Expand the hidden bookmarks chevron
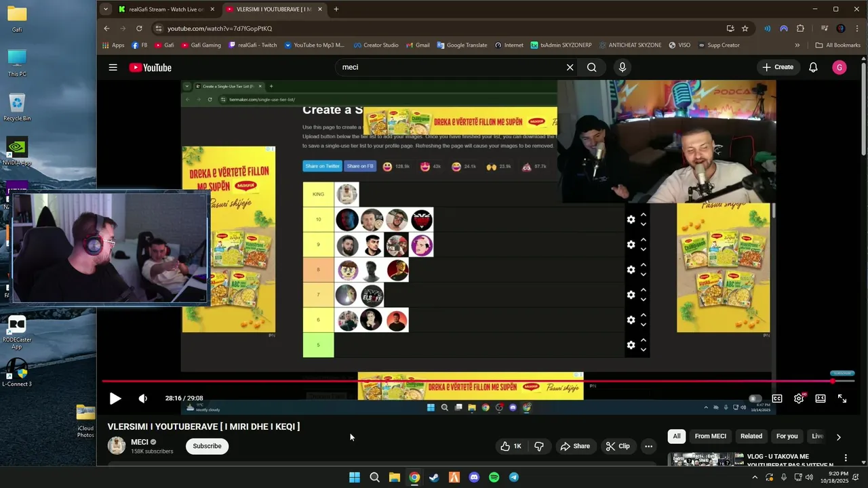868x488 pixels. [797, 45]
